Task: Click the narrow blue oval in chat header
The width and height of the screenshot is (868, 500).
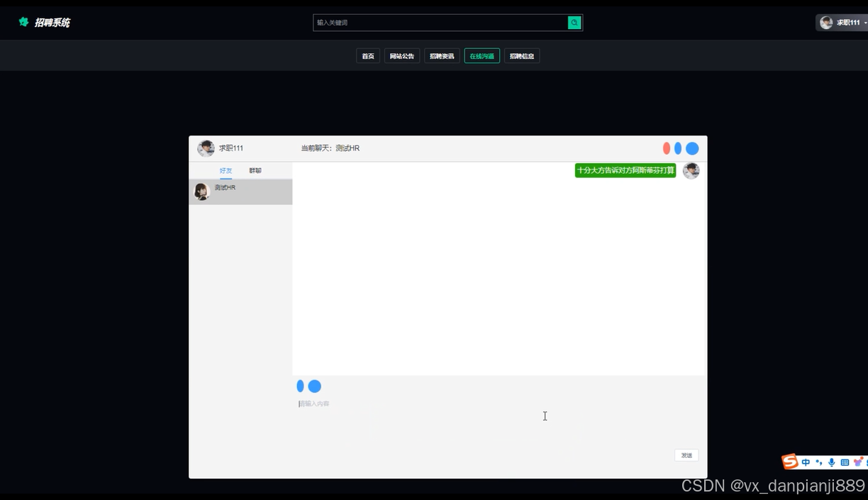Action: 678,148
